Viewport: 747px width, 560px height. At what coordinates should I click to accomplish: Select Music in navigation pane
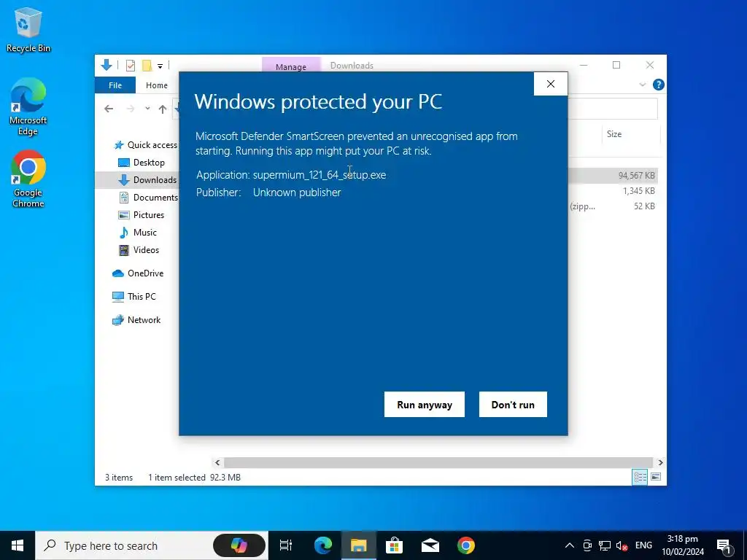(138, 233)
